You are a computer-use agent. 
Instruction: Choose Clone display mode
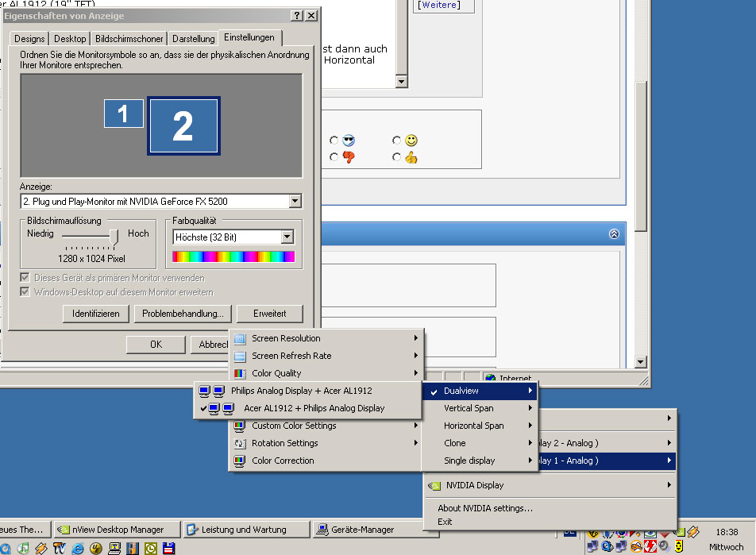coord(480,442)
